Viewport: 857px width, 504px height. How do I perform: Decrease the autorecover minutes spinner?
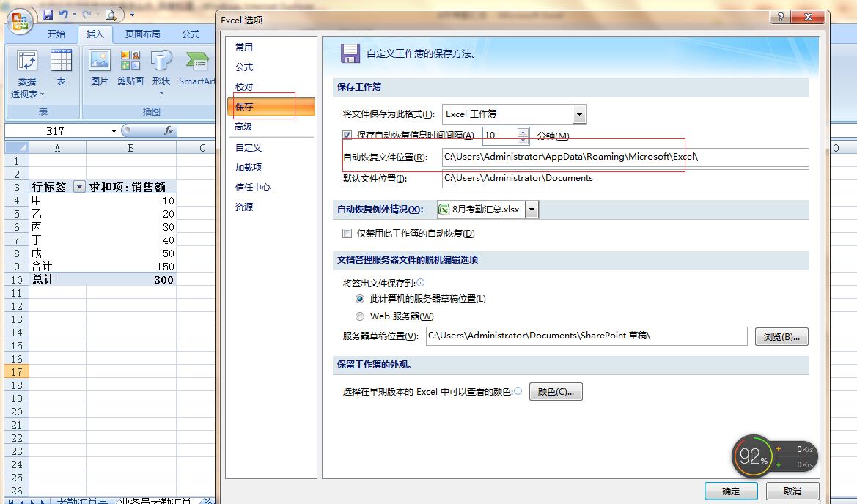523,140
